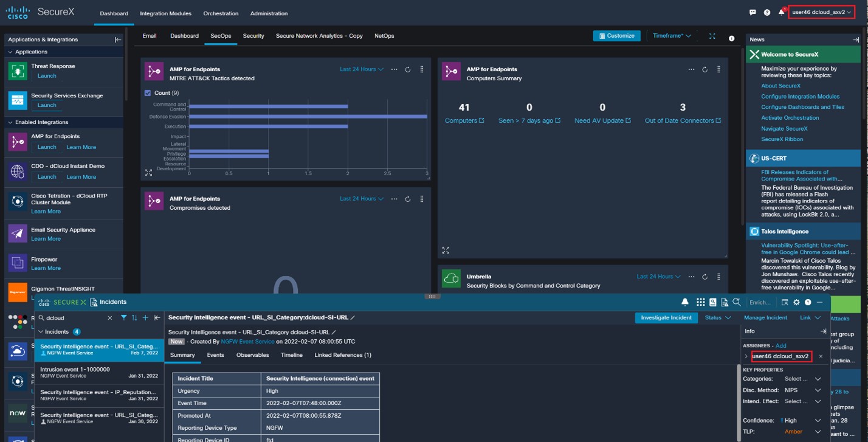Go to Orchestration in top navigation
This screenshot has width=868, height=442.
coord(221,13)
